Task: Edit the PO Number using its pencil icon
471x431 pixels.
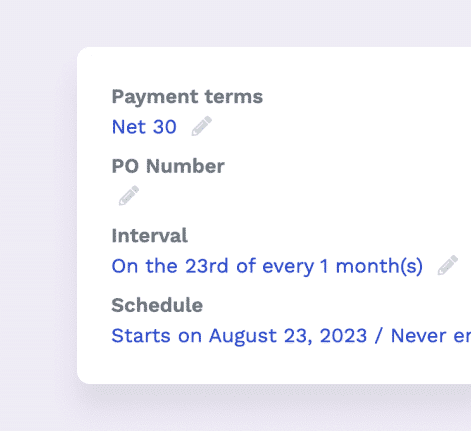Action: click(129, 196)
